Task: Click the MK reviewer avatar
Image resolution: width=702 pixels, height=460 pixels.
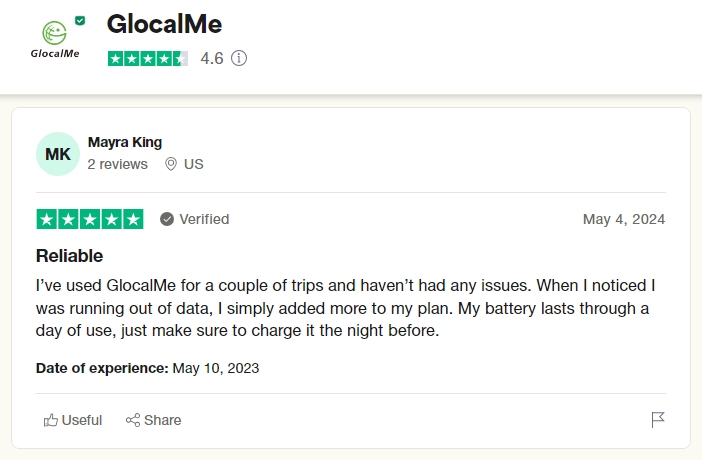Action: pyautogui.click(x=57, y=154)
